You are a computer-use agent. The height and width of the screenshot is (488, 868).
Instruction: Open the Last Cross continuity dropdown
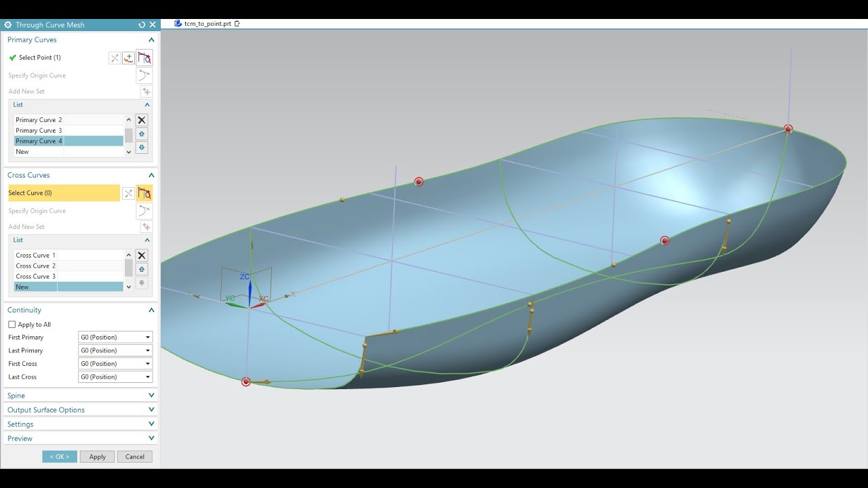pyautogui.click(x=115, y=377)
